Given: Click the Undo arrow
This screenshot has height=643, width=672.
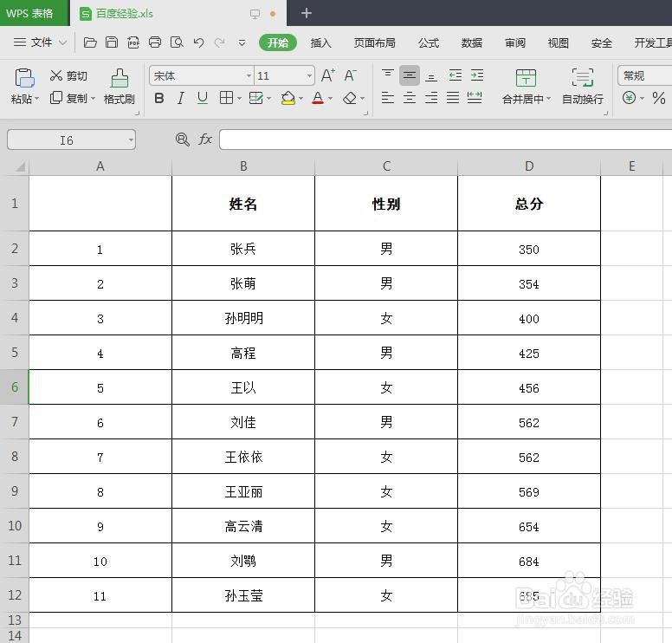Looking at the screenshot, I should (x=198, y=42).
